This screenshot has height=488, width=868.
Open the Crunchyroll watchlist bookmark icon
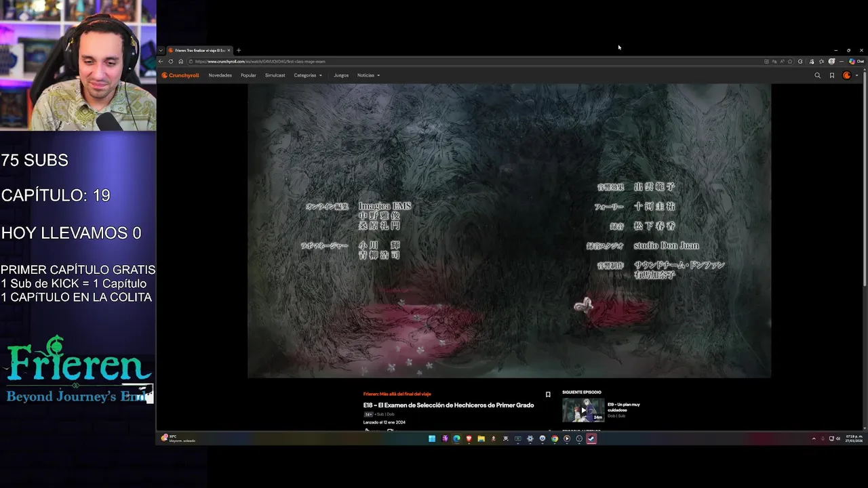coord(832,75)
